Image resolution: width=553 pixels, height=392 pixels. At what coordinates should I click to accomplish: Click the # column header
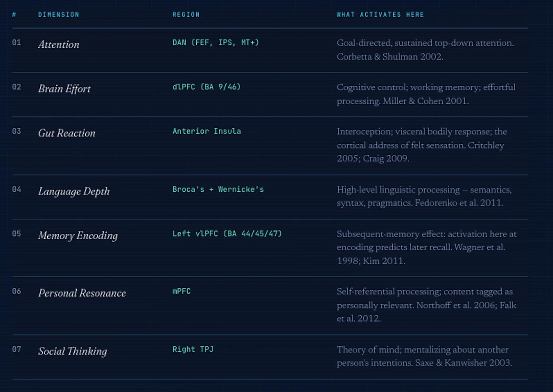[x=14, y=15]
